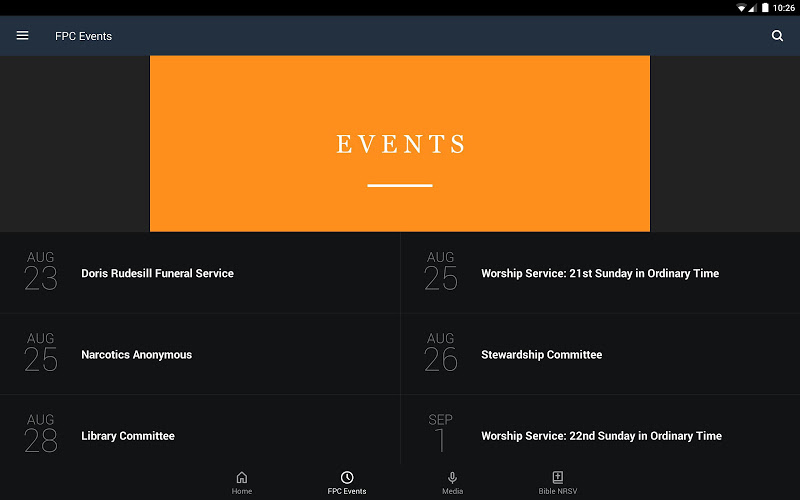Click the orange EVENTS banner image
Image resolution: width=800 pixels, height=500 pixels.
tap(400, 143)
